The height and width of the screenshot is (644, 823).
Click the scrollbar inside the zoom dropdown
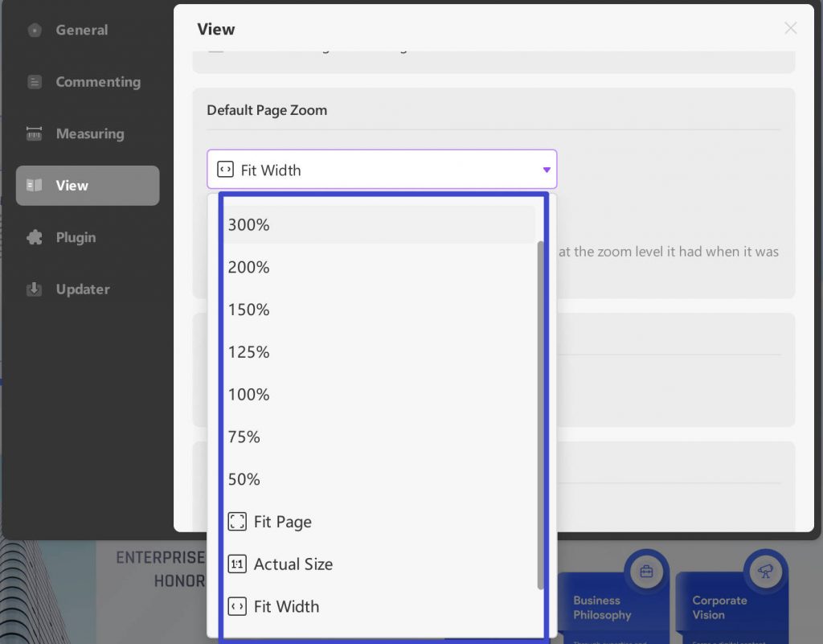[541, 402]
